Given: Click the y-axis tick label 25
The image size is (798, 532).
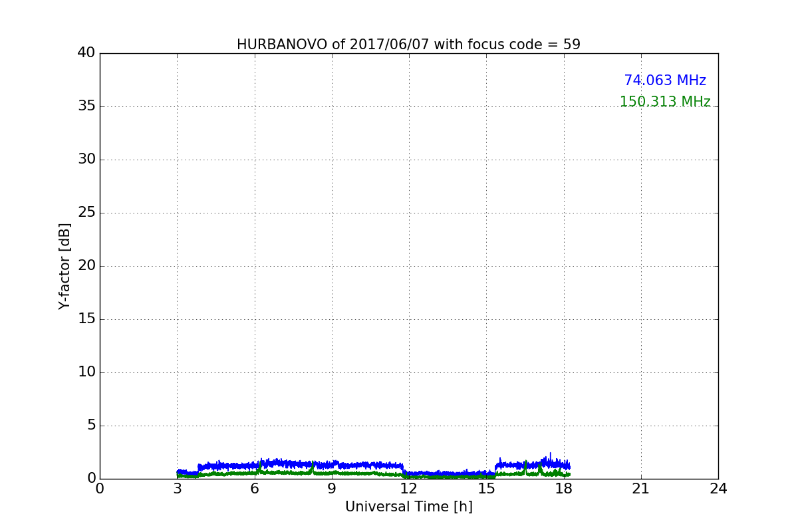Looking at the screenshot, I should click(x=86, y=213).
